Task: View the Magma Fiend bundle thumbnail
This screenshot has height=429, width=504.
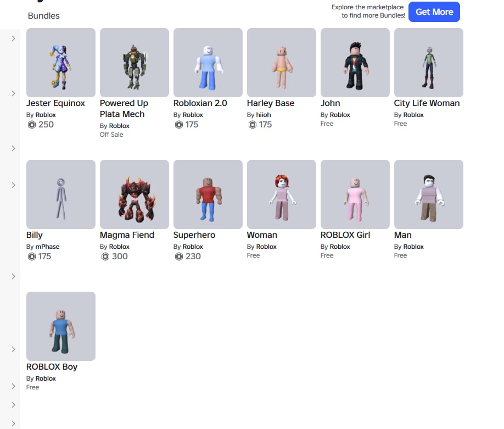Action: tap(135, 194)
